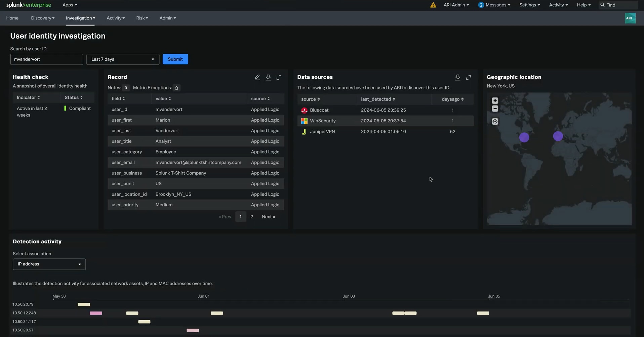The height and width of the screenshot is (337, 644).
Task: Open the Last 7 days time range dropdown
Action: coord(123,59)
